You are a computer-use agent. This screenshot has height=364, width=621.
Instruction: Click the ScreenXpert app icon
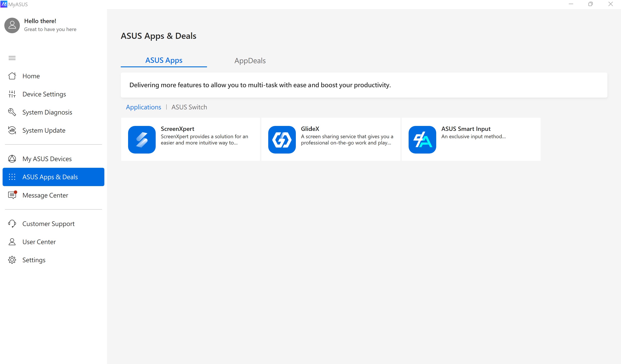142,140
